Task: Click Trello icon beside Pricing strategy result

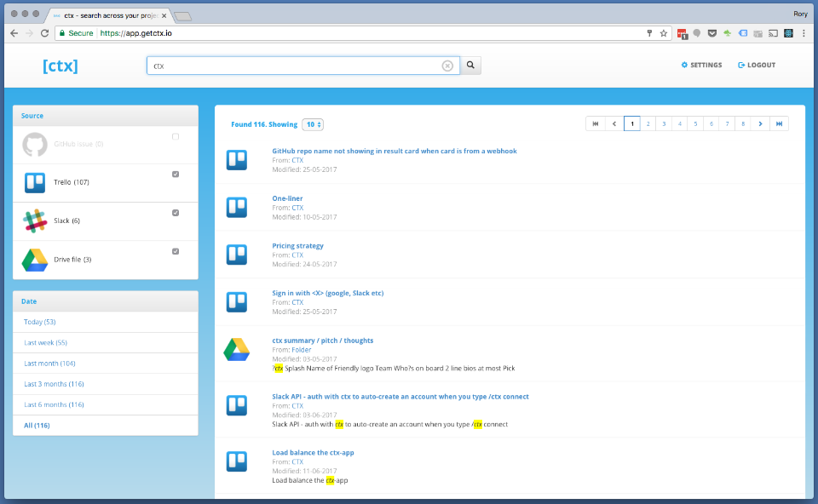Action: [x=237, y=255]
